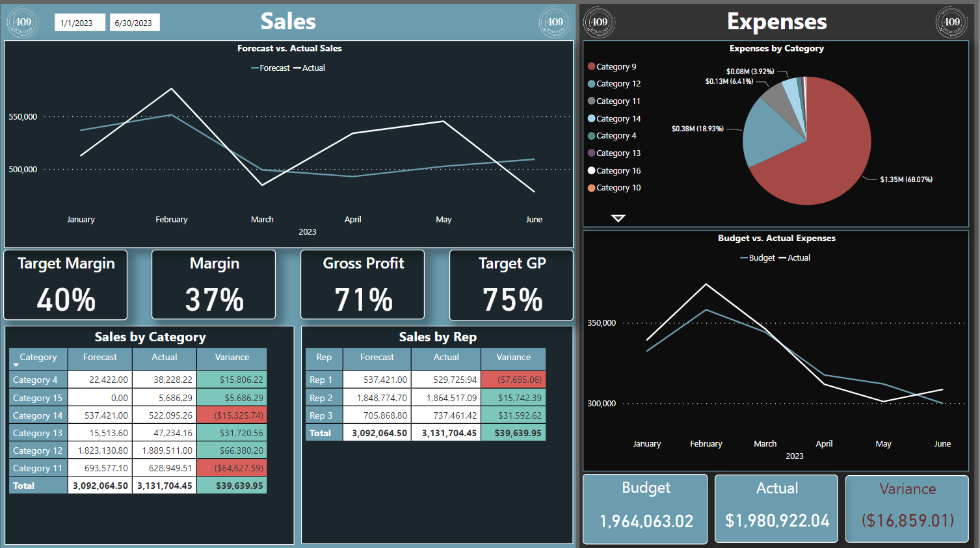Select Category 14 in pie legend
This screenshot has width=980, height=548.
coord(614,119)
